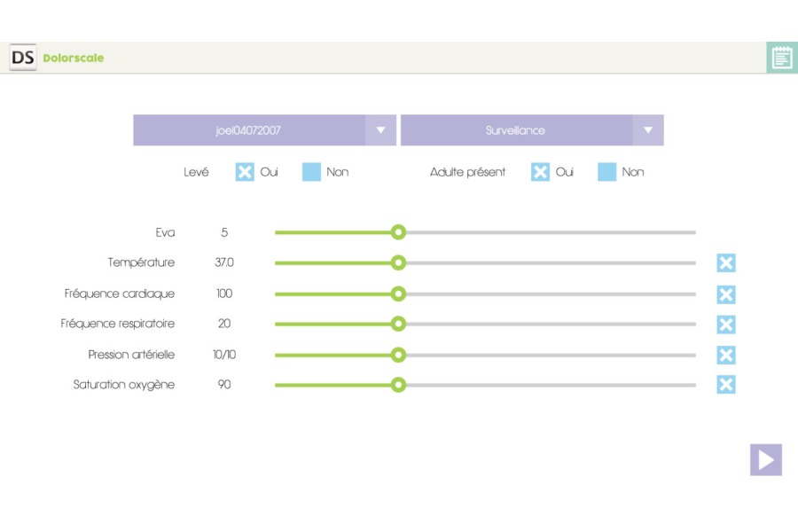
Task: Toggle the Levé Oui checkbox
Action: click(245, 172)
